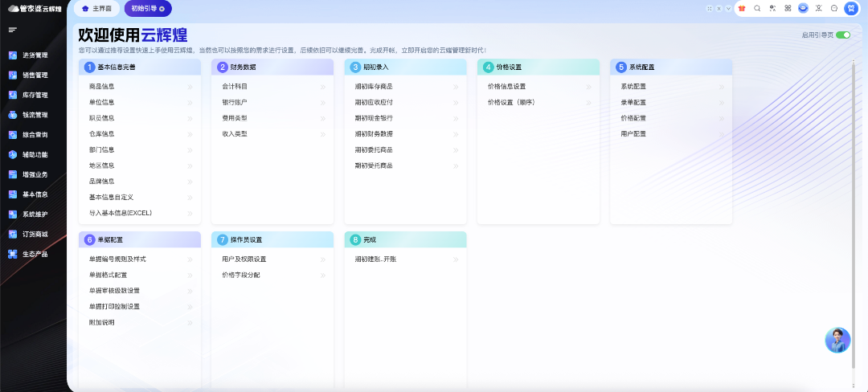Close the 初始引导 tab
The width and height of the screenshot is (868, 392).
[x=162, y=9]
